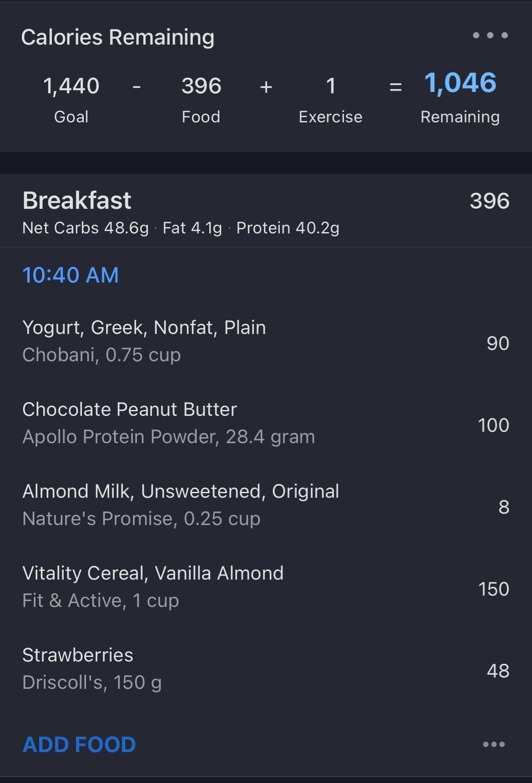The image size is (532, 783).
Task: Tap the 48 calories beside Strawberries
Action: click(498, 671)
